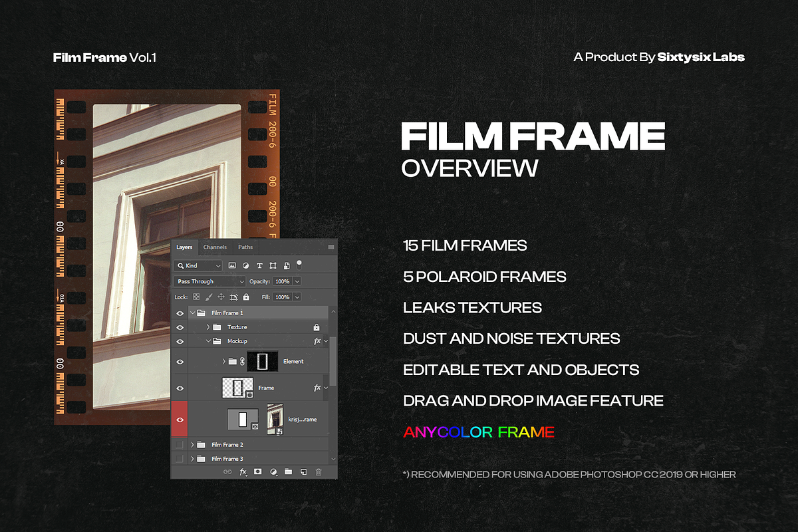Click the add layer mask icon
Screen dimensions: 798x532
[258, 471]
